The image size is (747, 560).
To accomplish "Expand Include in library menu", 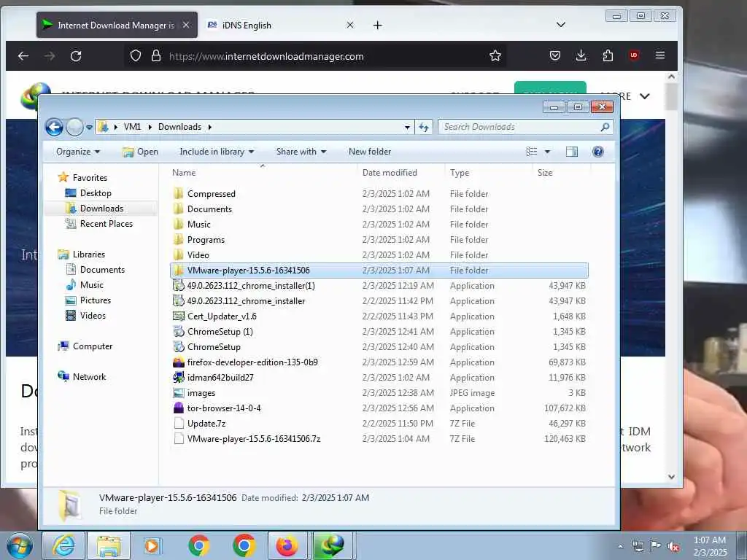I will (217, 152).
